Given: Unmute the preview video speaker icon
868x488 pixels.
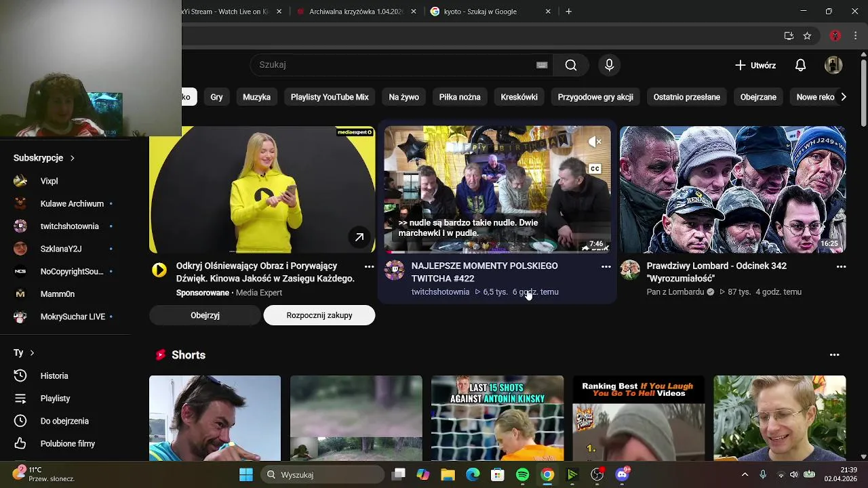Looking at the screenshot, I should 595,142.
